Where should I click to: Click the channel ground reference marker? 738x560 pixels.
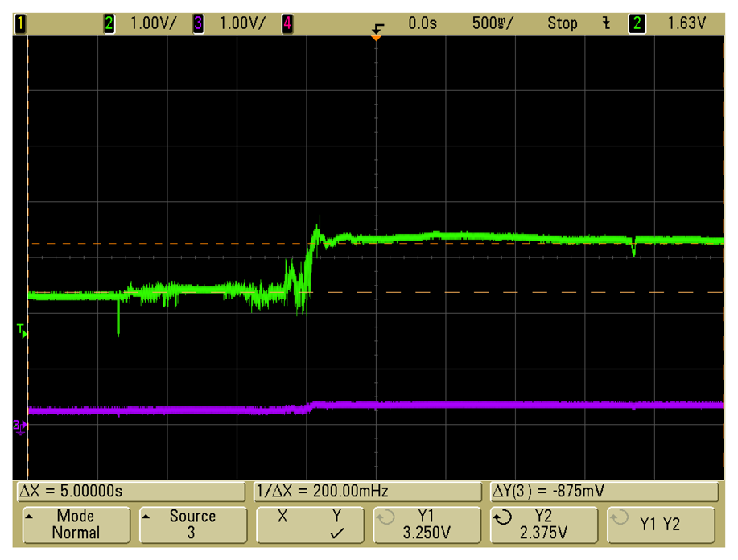click(x=19, y=426)
